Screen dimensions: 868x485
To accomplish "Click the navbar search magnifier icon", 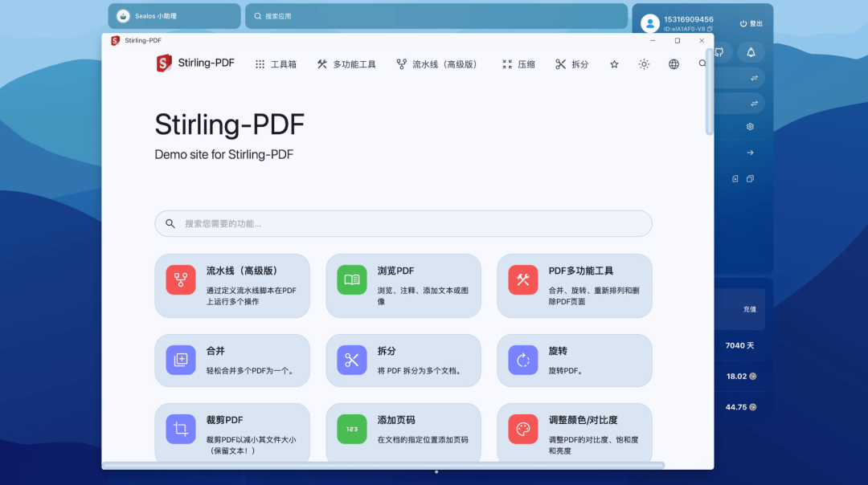I will (702, 63).
